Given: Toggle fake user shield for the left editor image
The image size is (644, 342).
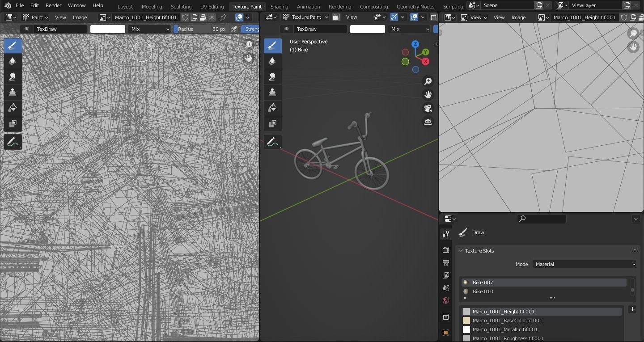Looking at the screenshot, I should tap(186, 17).
